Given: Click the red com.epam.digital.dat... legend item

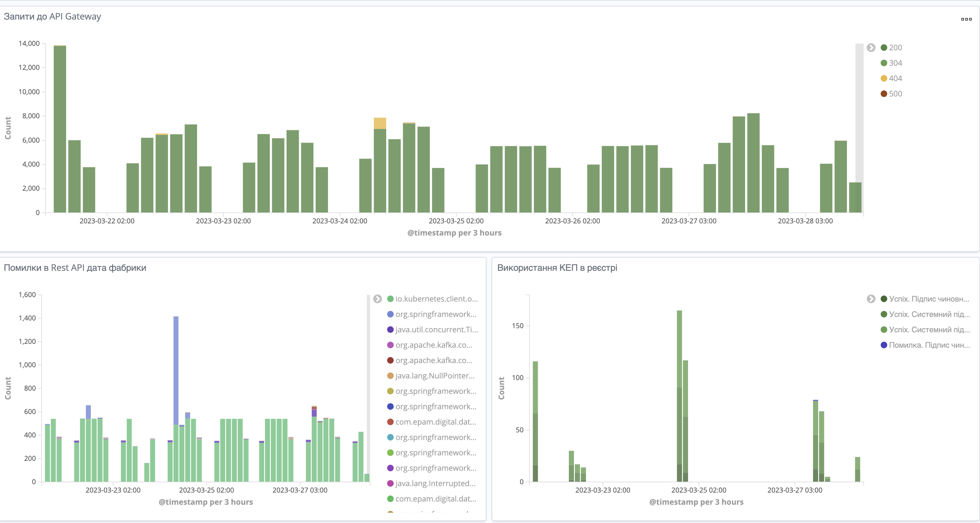Looking at the screenshot, I should click(431, 422).
